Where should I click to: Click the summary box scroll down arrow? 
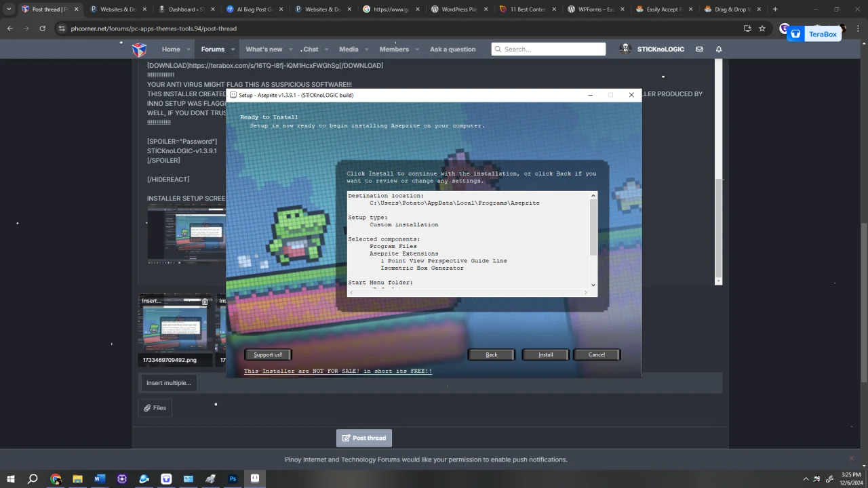593,285
